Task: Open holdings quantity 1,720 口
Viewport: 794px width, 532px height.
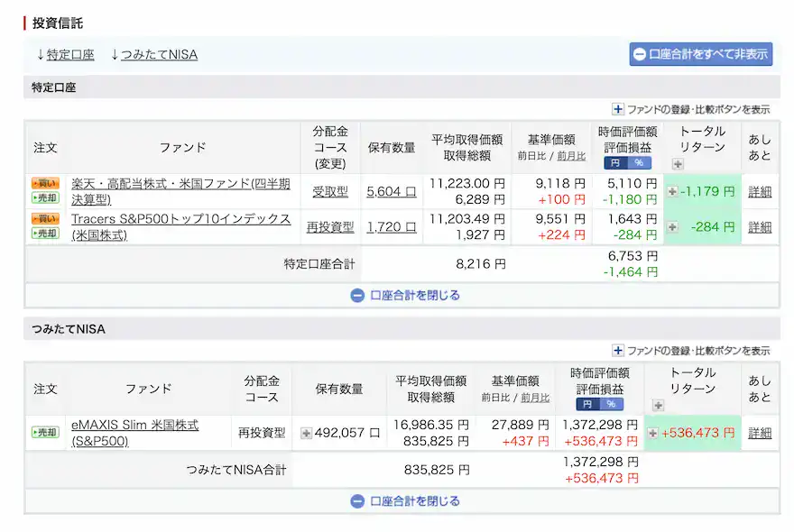Action: click(x=392, y=226)
